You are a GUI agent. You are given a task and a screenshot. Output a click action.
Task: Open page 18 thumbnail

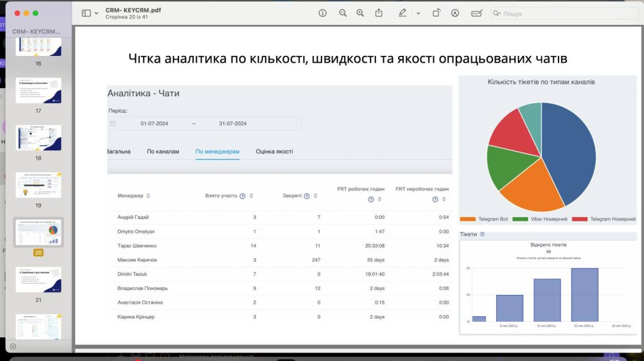[38, 138]
